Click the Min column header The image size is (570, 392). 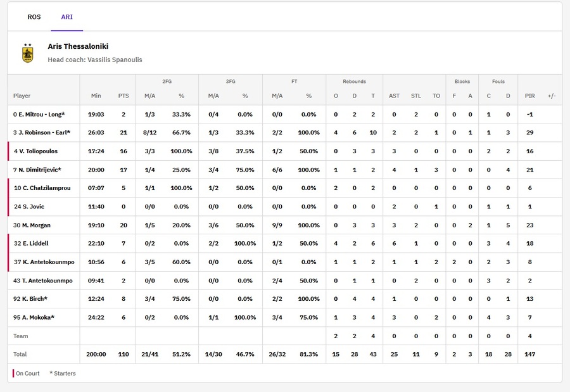pos(96,96)
